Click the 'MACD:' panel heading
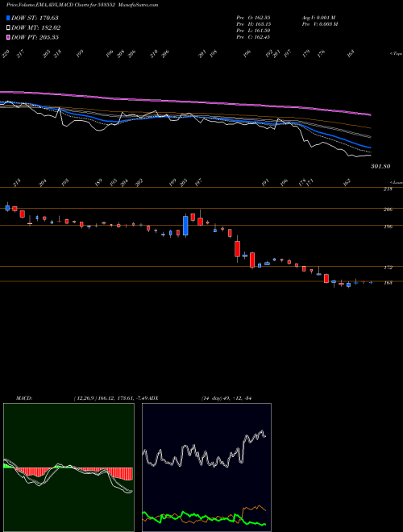The height and width of the screenshot is (532, 403). [x=24, y=398]
